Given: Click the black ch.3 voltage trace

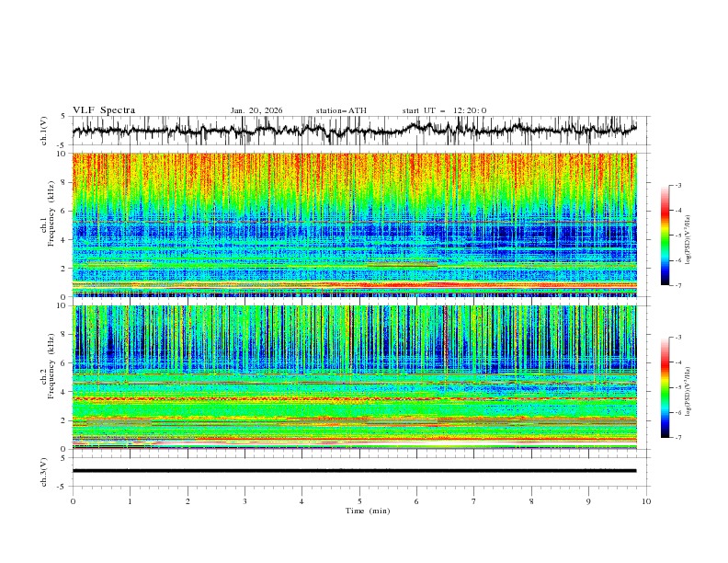Looking at the screenshot, I should [x=354, y=471].
